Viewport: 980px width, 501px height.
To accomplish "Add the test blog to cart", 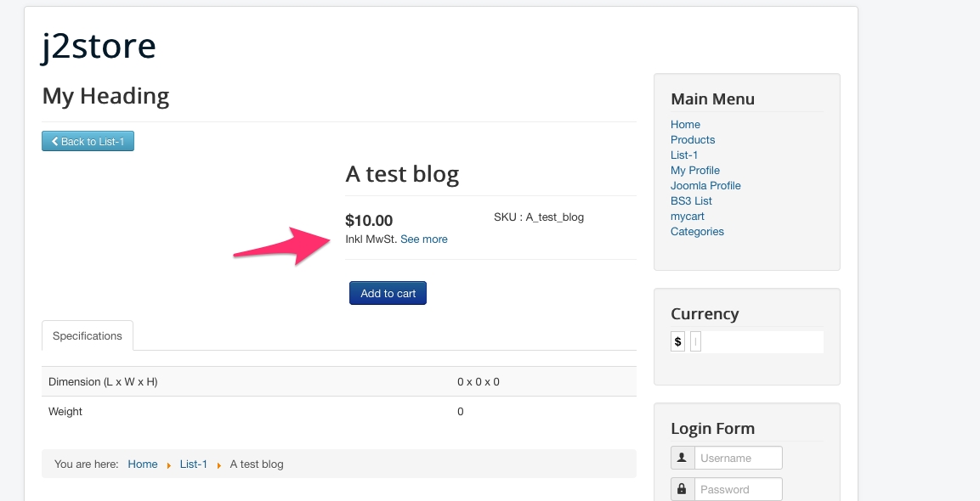I will (388, 293).
